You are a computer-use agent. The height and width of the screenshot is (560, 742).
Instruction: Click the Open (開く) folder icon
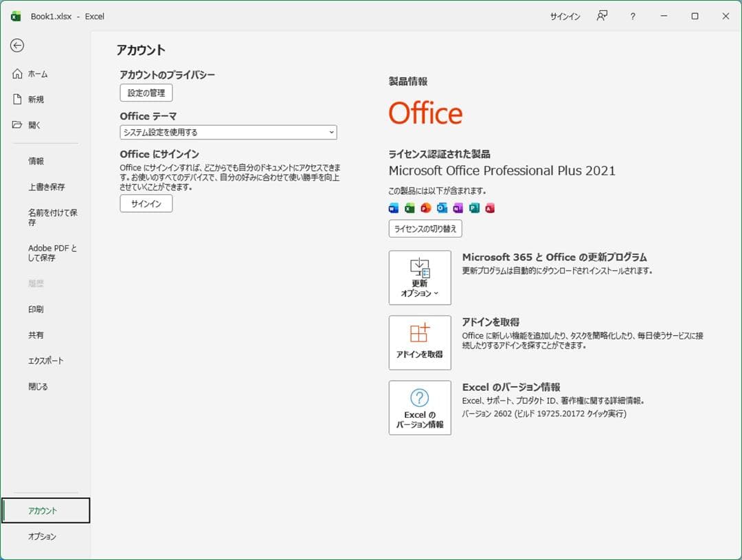[x=17, y=124]
